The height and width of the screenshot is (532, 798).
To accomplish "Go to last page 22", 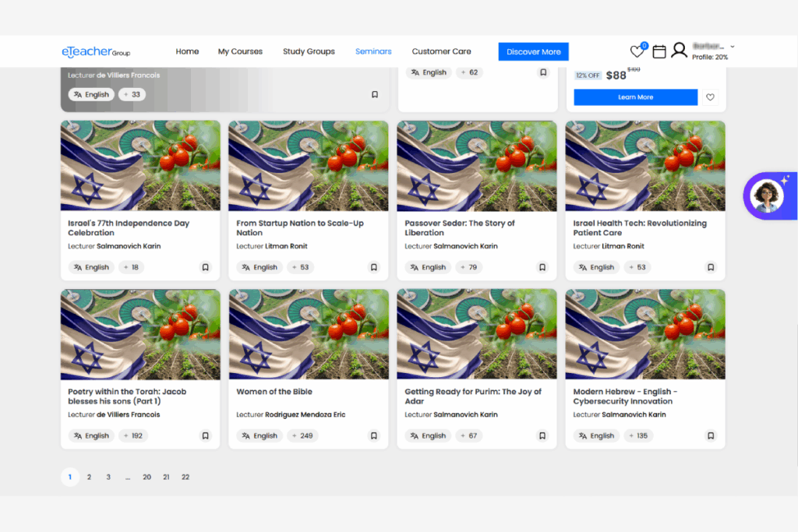I will click(x=185, y=477).
